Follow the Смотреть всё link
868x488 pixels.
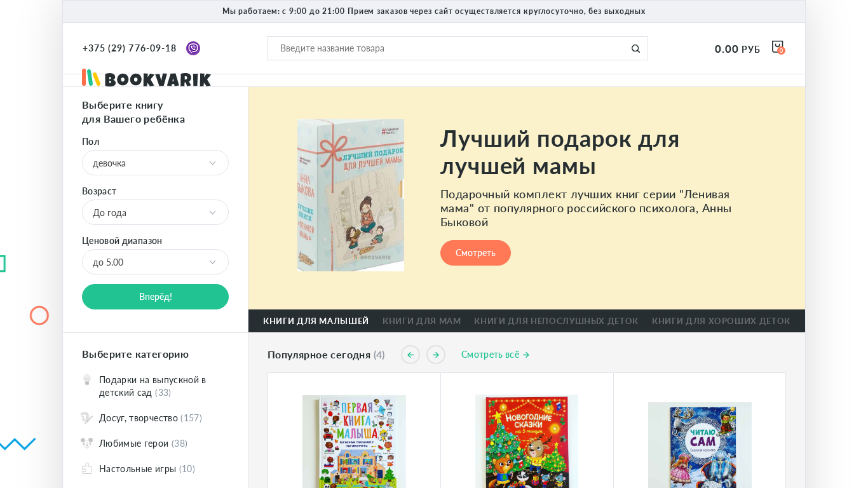click(x=496, y=355)
